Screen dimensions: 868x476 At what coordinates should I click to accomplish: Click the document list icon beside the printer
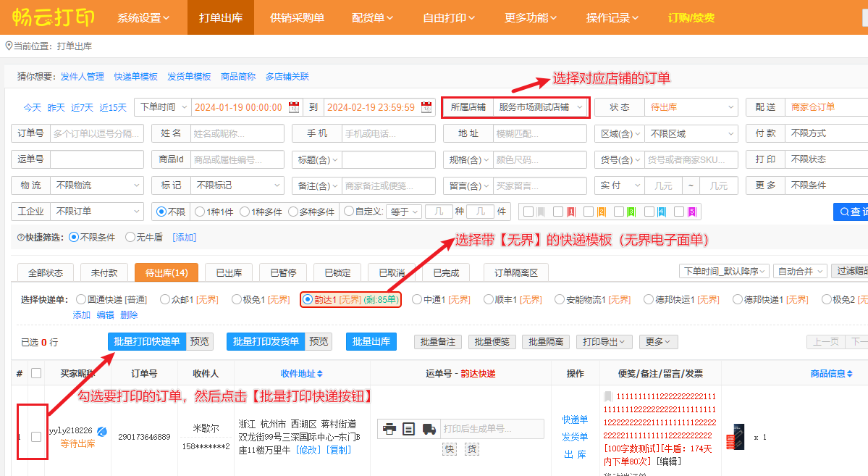409,429
